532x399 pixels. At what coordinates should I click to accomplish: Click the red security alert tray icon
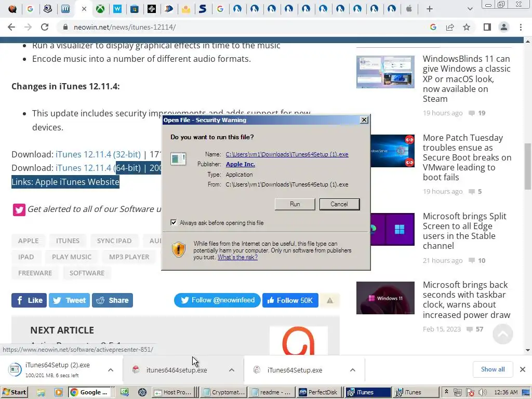[x=470, y=393]
